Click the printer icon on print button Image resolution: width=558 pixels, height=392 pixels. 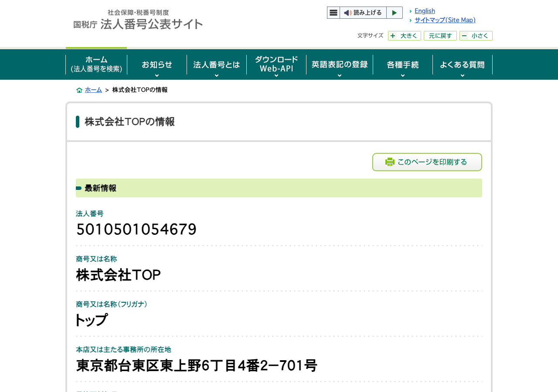(390, 162)
